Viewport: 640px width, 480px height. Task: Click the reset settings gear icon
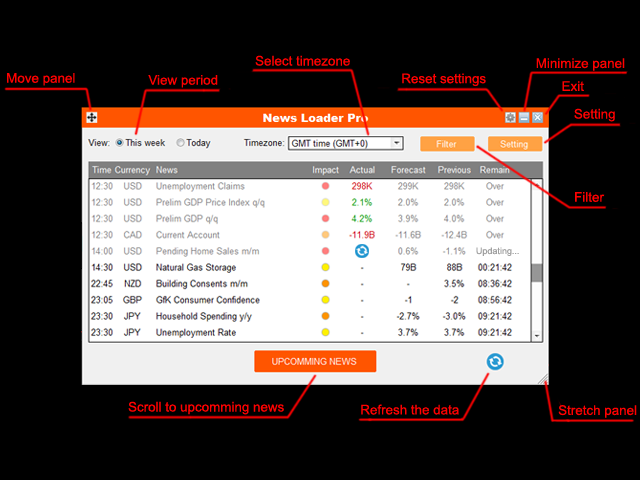click(510, 118)
